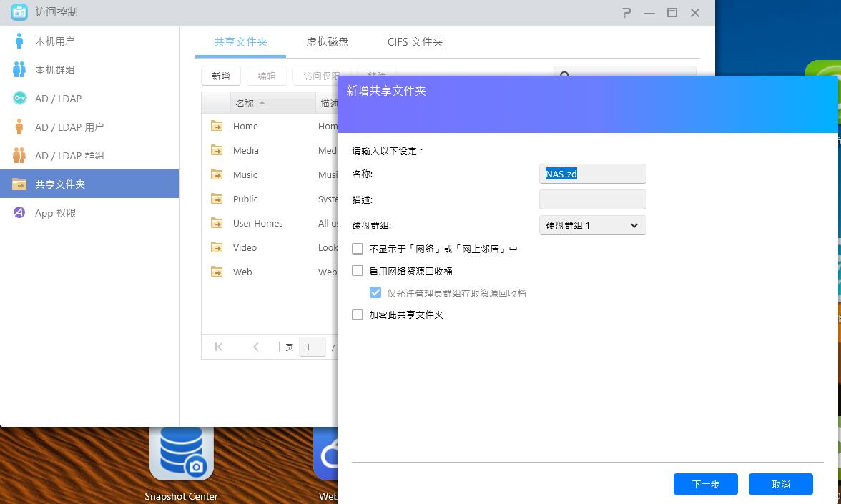Switch to the 虚拟磁盘 tab
841x504 pixels.
[328, 42]
